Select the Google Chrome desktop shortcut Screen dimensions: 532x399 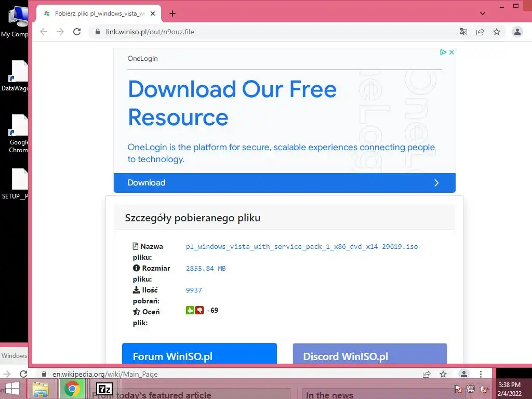17,134
